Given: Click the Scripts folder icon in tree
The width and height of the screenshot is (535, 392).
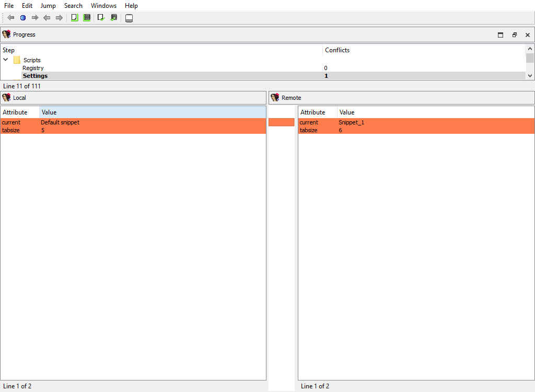Looking at the screenshot, I should (17, 60).
